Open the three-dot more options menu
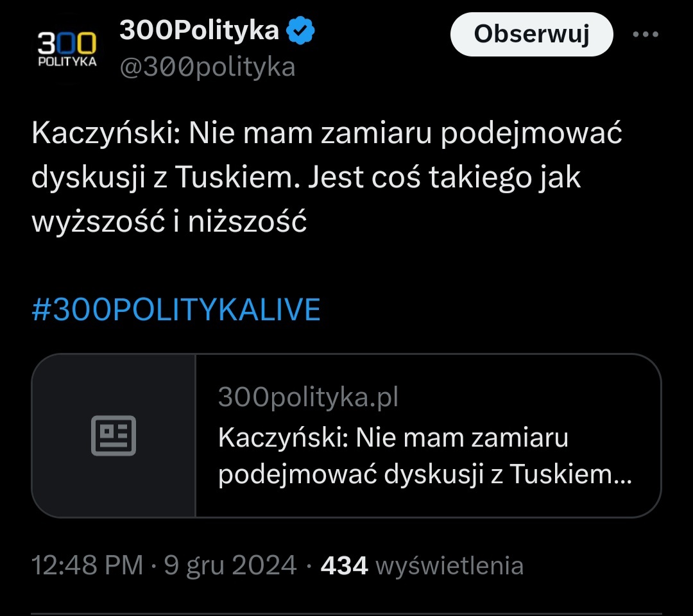This screenshot has width=693, height=616. tap(646, 35)
